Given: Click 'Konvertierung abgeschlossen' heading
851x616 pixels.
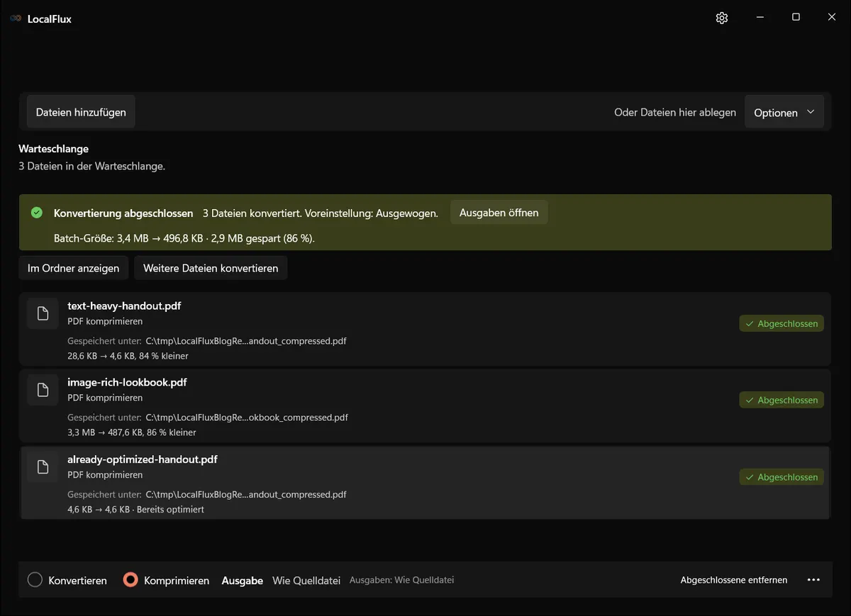Looking at the screenshot, I should 123,213.
